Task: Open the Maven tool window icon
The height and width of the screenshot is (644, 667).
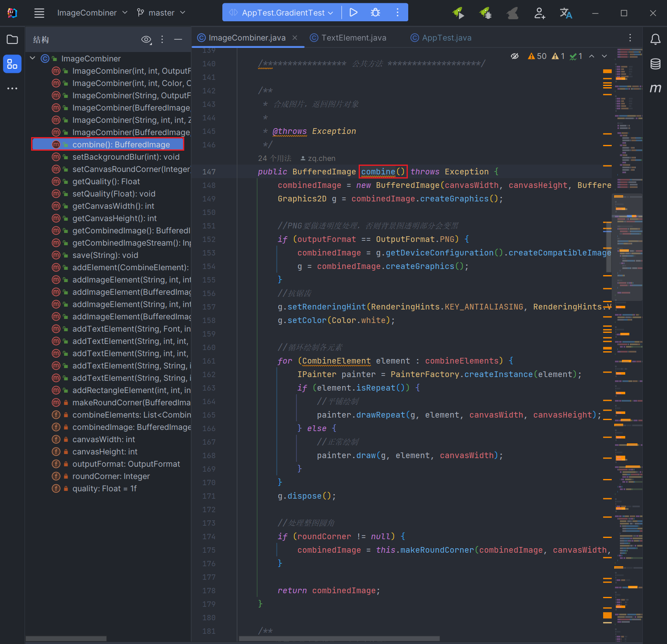Action: [656, 88]
